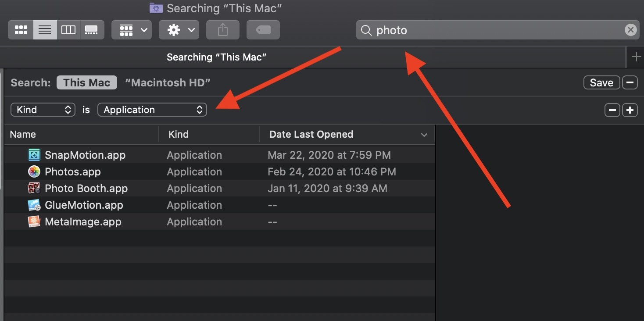Click the smart folder icon in title bar
The width and height of the screenshot is (644, 321).
coord(156,7)
